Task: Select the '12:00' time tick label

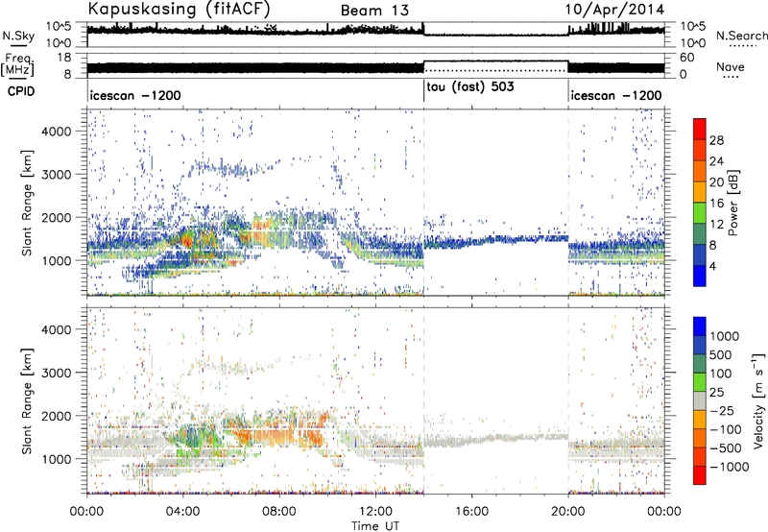Action: coord(375,512)
